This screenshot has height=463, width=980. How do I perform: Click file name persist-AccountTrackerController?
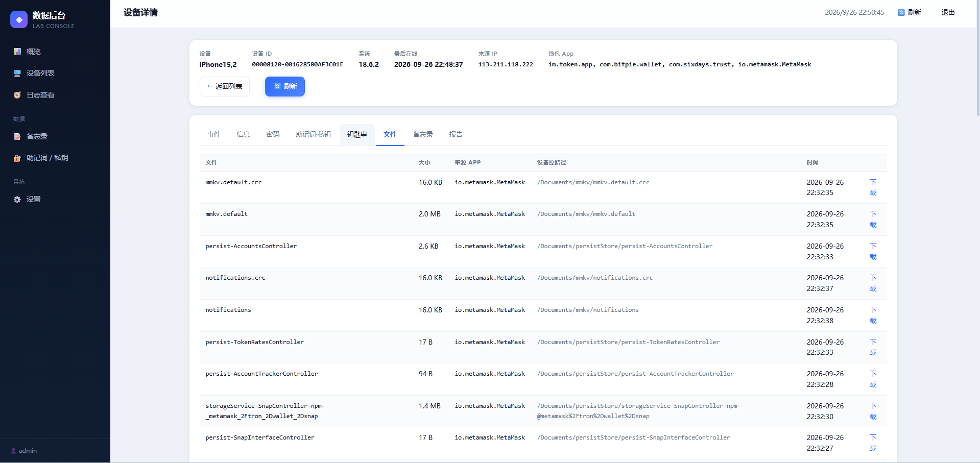point(261,374)
